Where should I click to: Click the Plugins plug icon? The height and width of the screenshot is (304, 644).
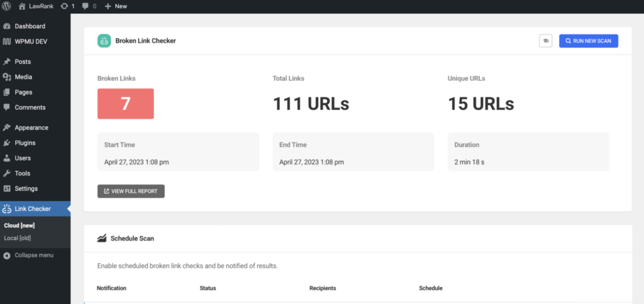tap(6, 143)
